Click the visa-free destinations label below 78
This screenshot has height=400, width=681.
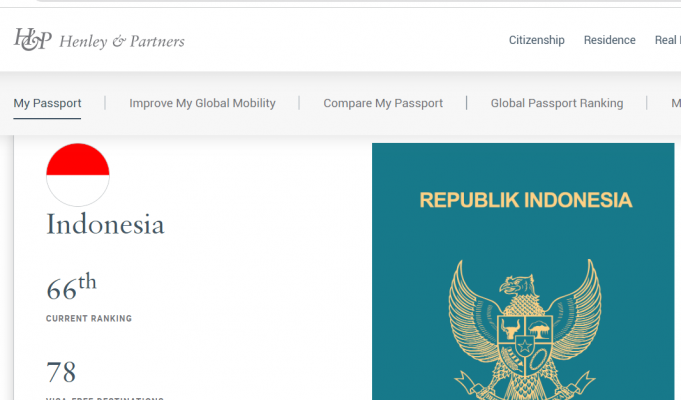click(x=105, y=397)
